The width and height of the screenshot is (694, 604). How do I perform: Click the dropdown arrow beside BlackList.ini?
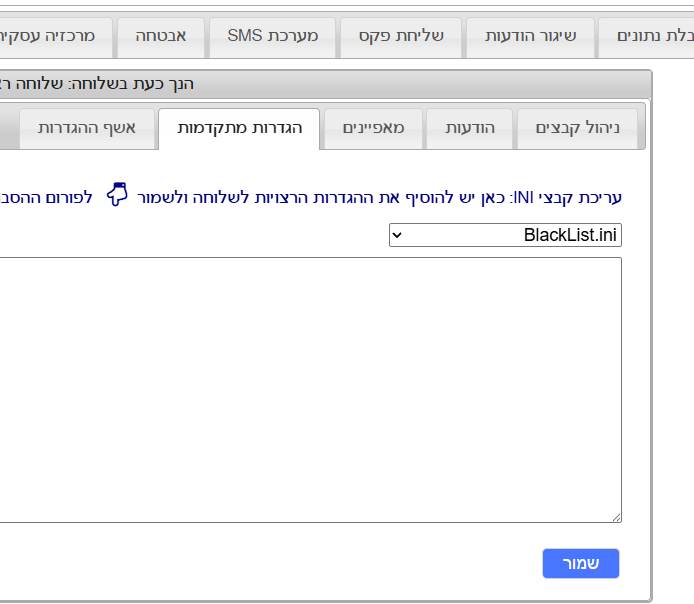pos(397,236)
